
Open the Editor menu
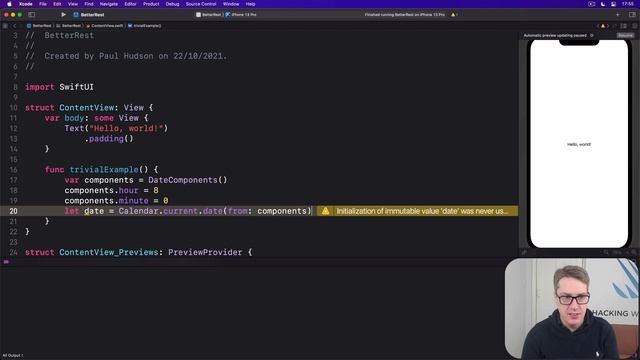[130, 4]
